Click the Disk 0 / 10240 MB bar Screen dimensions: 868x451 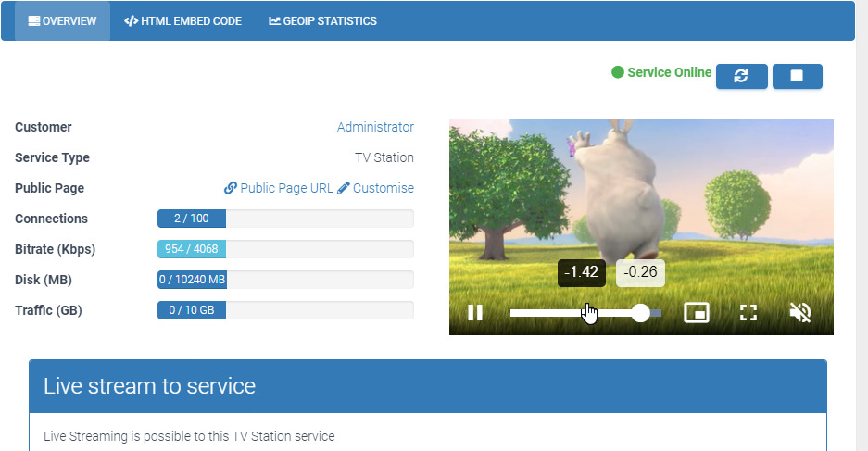pyautogui.click(x=285, y=280)
